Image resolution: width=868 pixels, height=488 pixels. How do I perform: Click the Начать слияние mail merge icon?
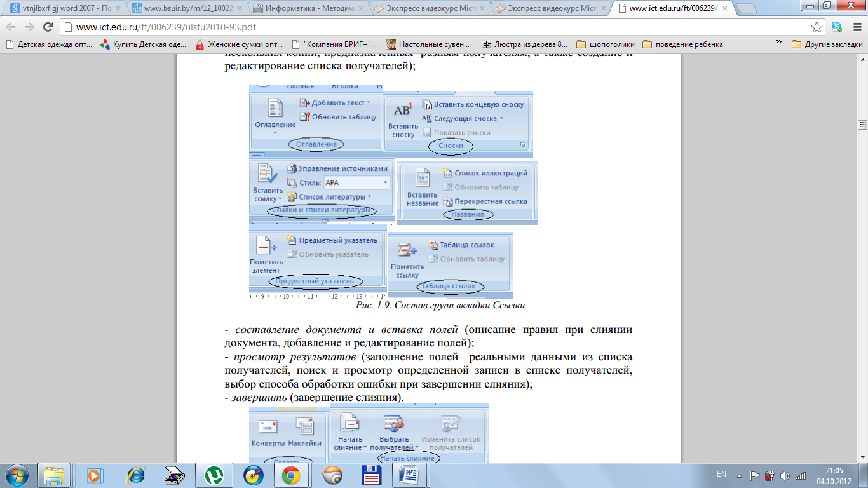[x=349, y=423]
